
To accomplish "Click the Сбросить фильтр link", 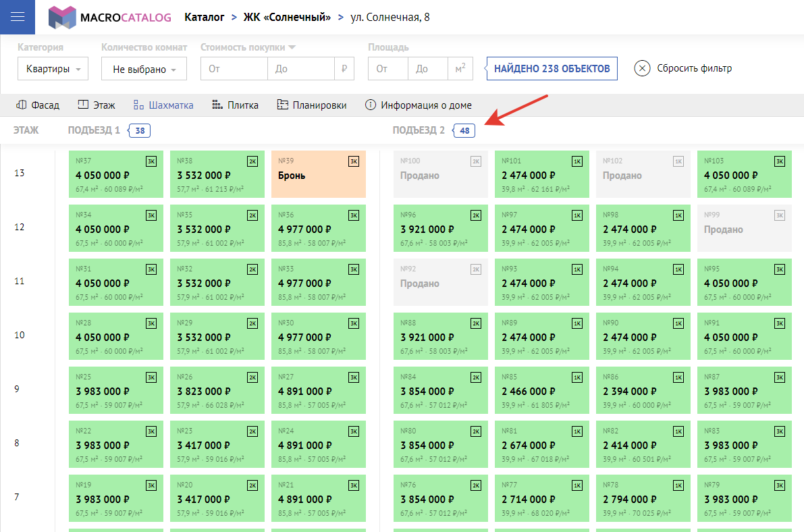I will pos(694,68).
